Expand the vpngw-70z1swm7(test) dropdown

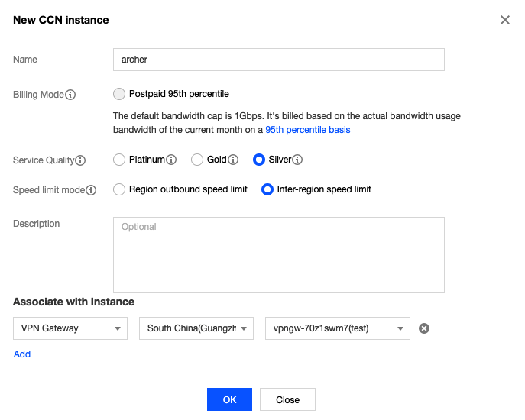pos(338,328)
